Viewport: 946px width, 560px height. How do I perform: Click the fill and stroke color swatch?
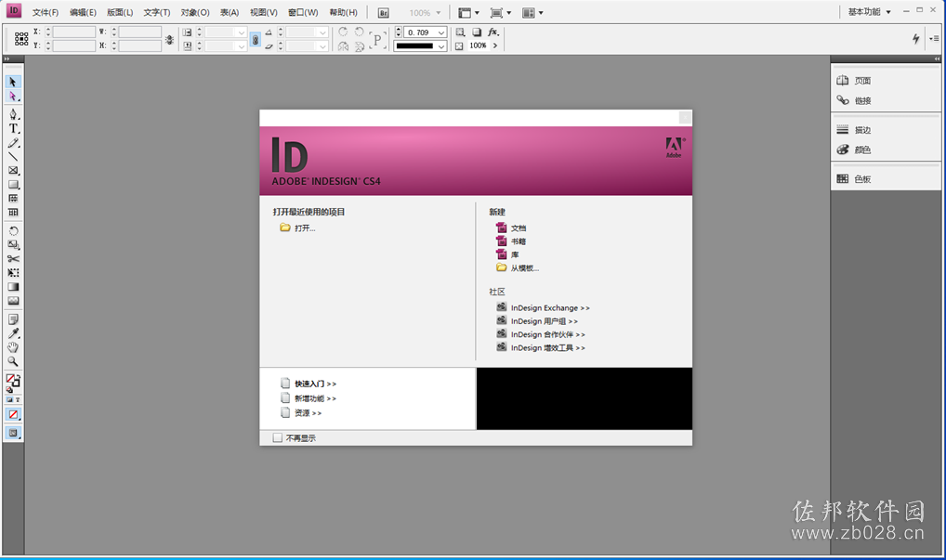coord(13,381)
